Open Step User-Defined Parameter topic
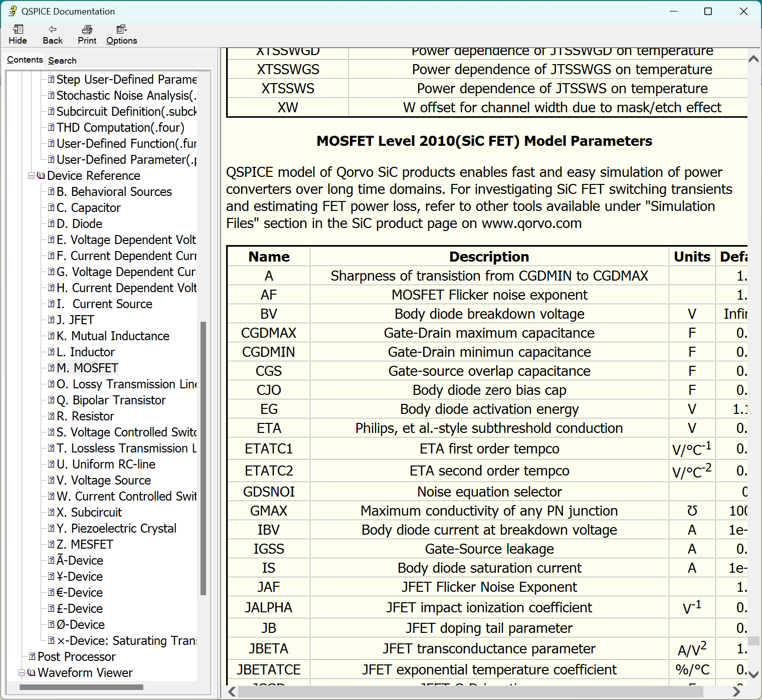 point(126,80)
